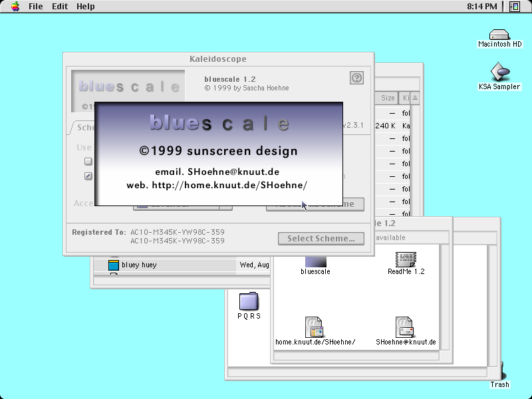Viewport: 532px width, 399px height.
Task: Click the horizontal scrollbar under the bluey huey list
Action: coord(182,280)
